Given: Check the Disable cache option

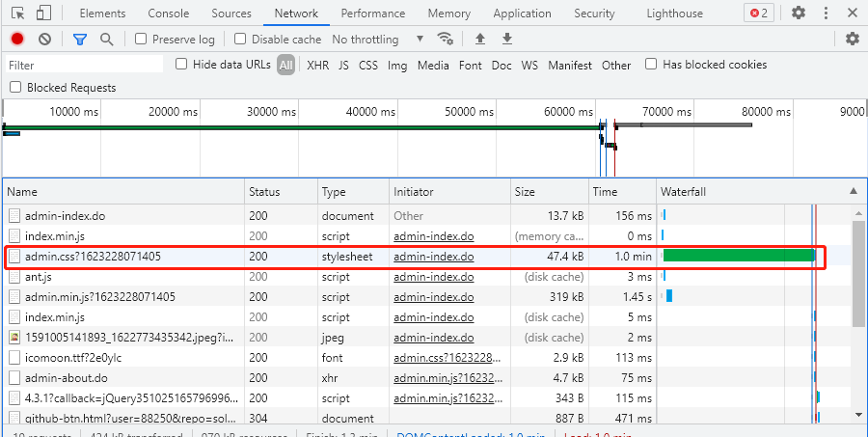Looking at the screenshot, I should point(241,40).
